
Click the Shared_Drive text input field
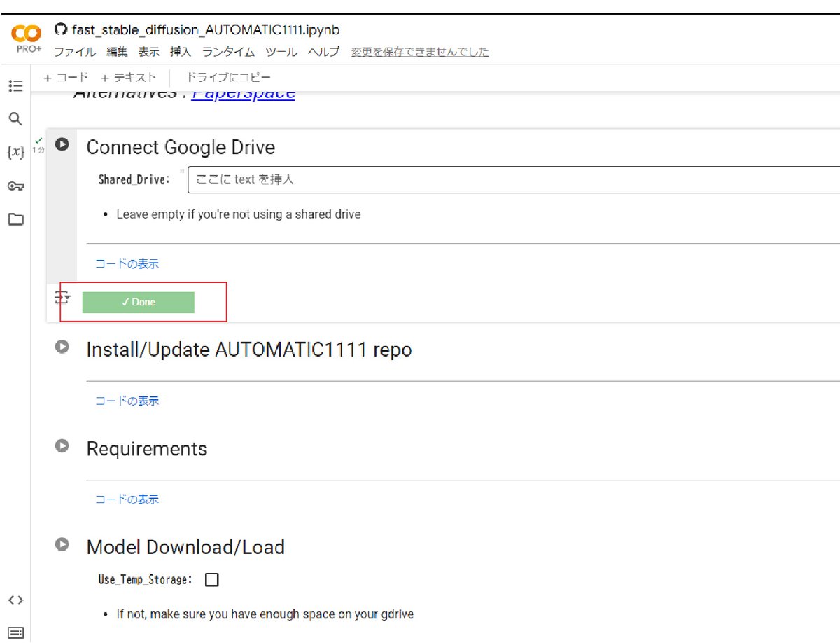(514, 179)
